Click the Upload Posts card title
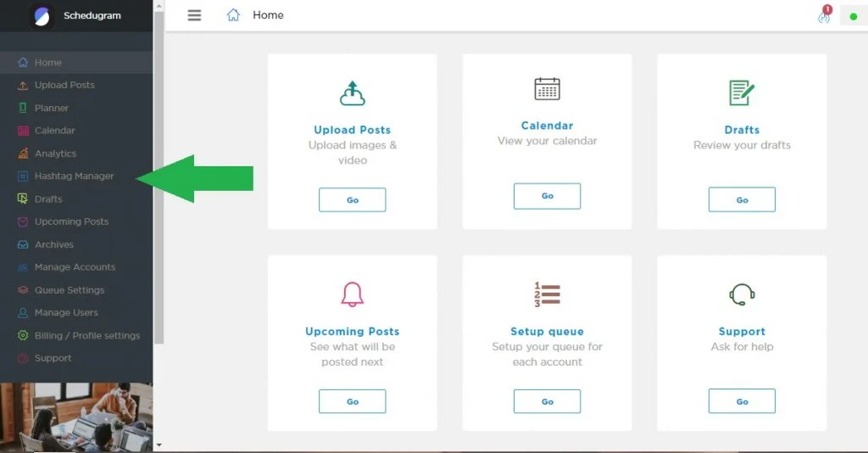The image size is (868, 453). (x=352, y=130)
